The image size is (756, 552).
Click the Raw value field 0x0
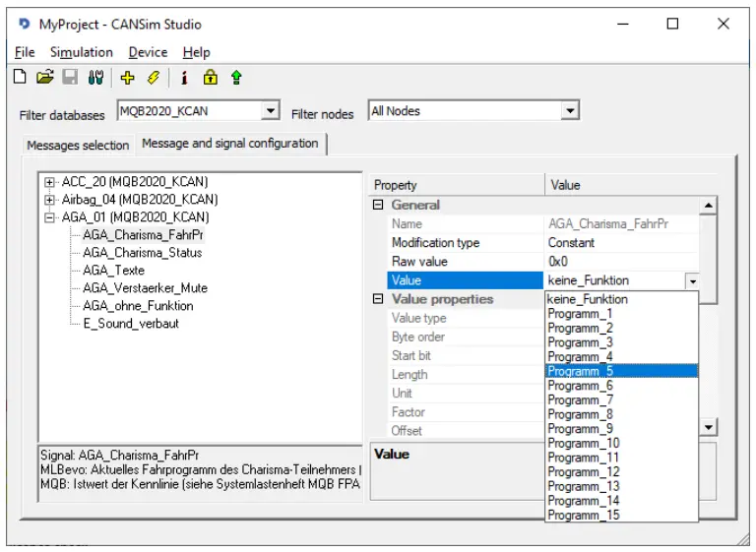620,262
